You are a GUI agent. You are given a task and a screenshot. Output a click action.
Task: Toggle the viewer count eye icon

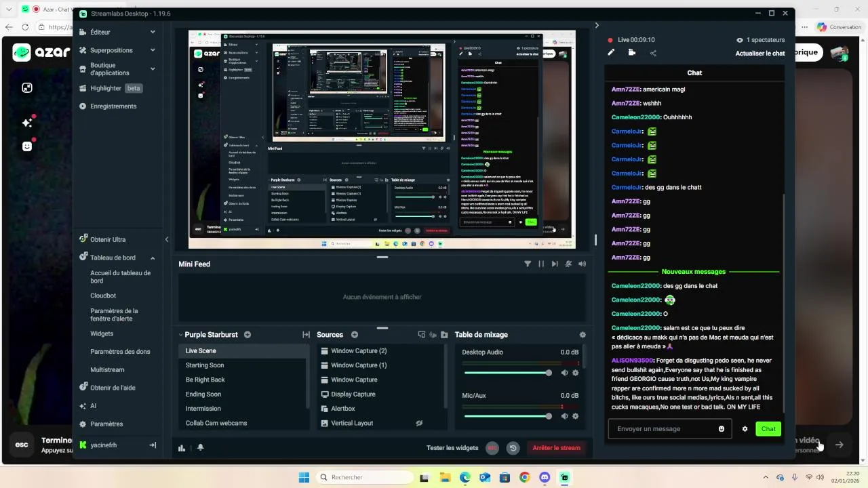click(740, 40)
